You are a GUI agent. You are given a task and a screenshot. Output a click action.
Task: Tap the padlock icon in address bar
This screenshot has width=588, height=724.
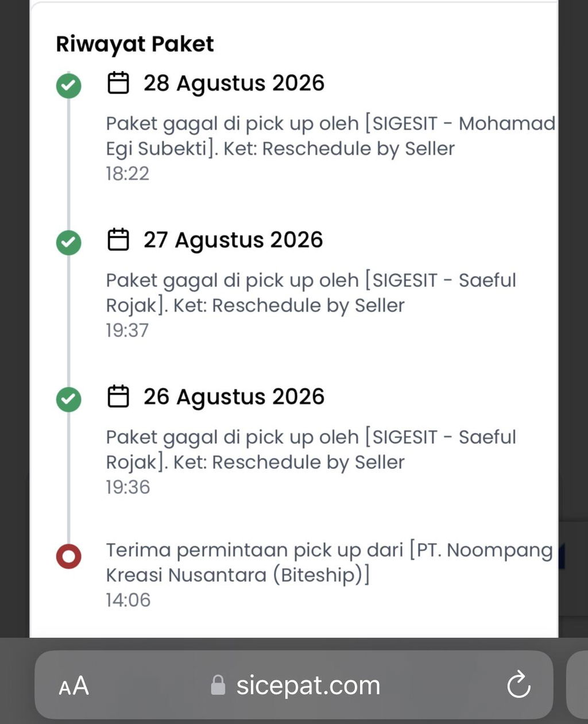coord(218,684)
